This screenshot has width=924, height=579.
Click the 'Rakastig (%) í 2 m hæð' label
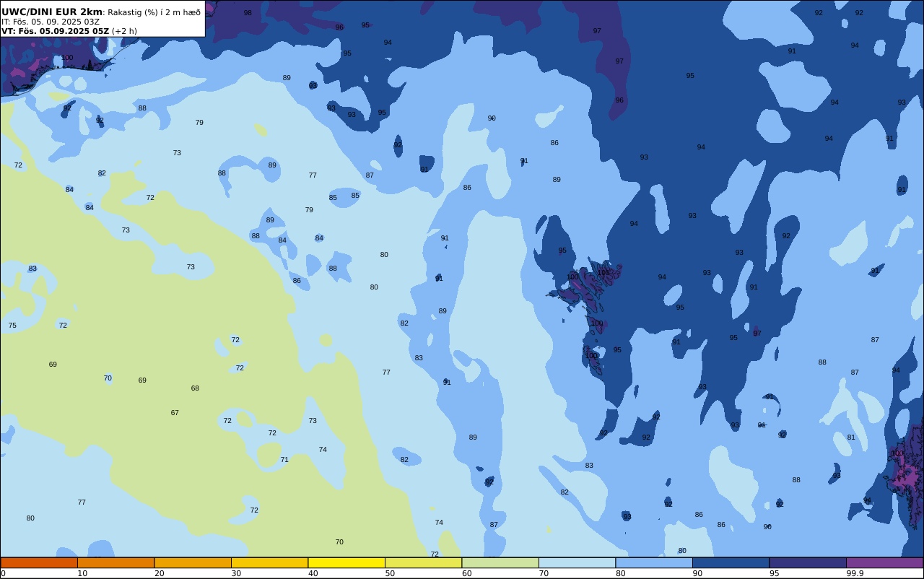coord(154,12)
